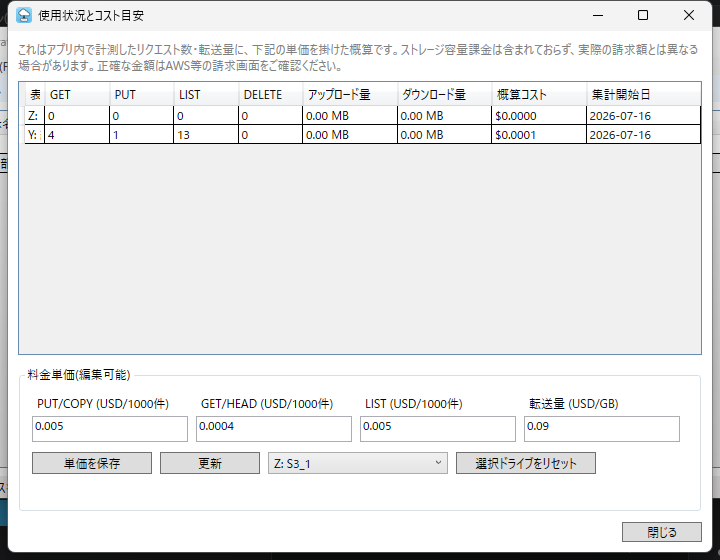Click 単価を保存 button

[92, 463]
